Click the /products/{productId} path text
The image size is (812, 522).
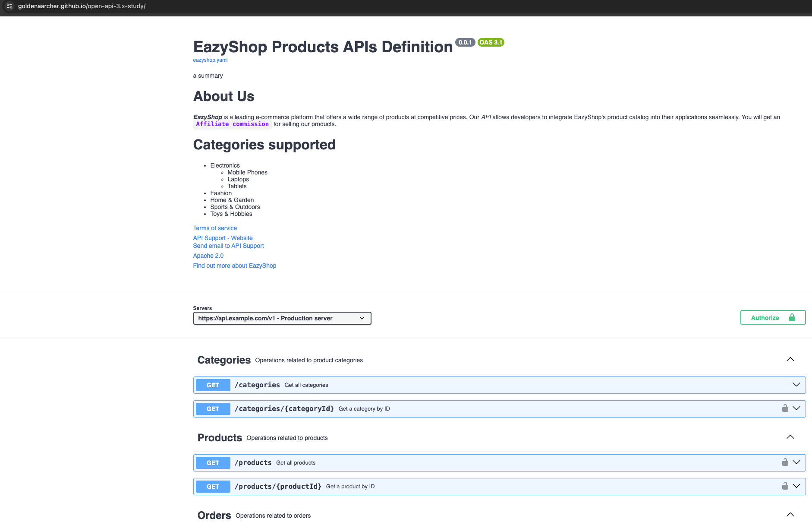coord(278,486)
